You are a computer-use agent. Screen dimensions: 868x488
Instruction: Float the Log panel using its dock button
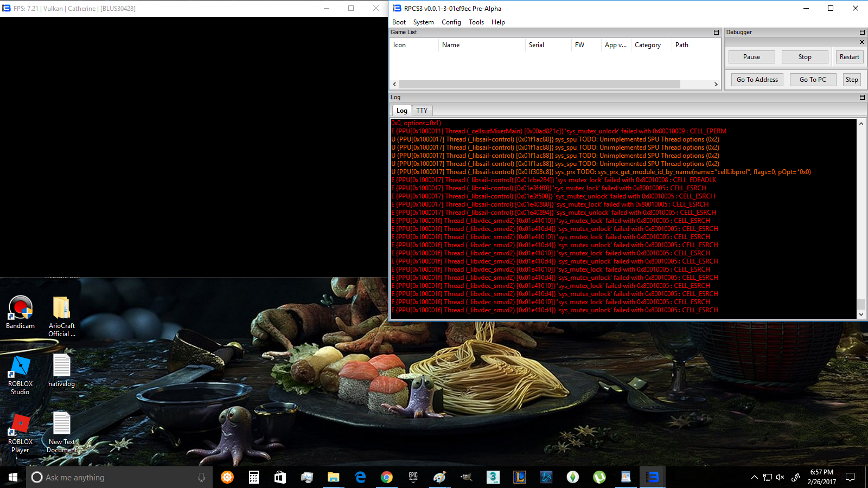click(862, 98)
